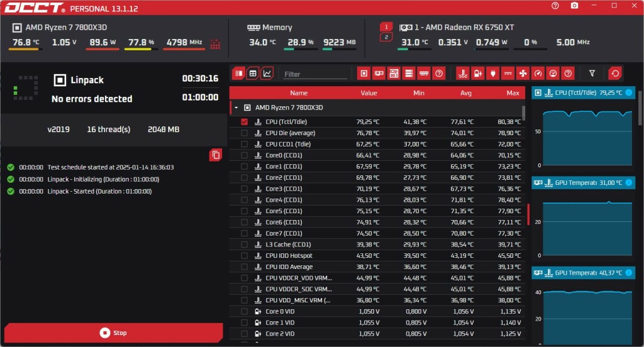Click the '16 thread(s)' test setting text
This screenshot has height=347, width=644.
[108, 129]
